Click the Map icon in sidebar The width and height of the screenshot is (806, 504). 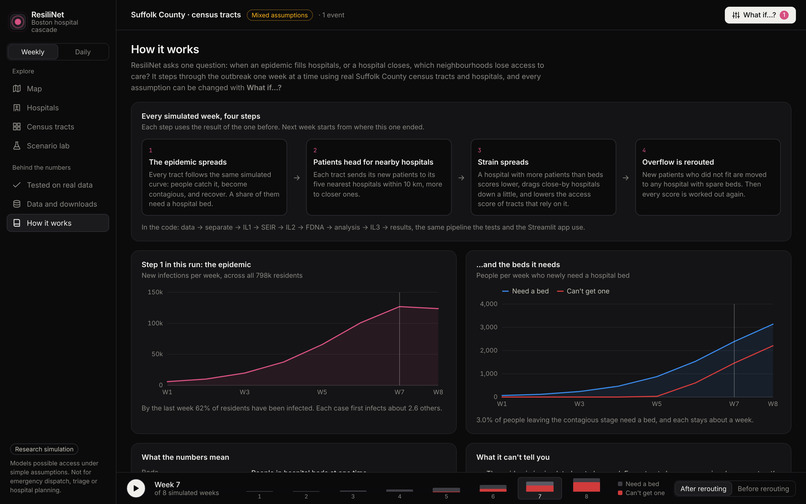16,88
